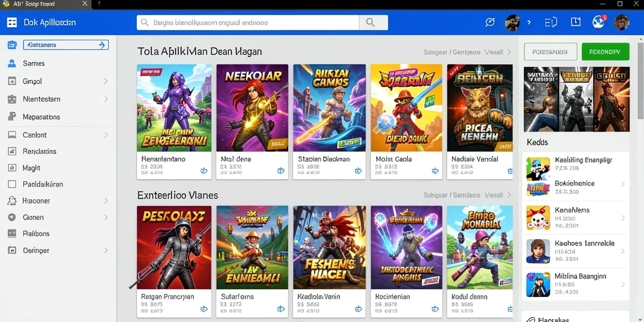Expand the Gmgol sidebar chevron
The width and height of the screenshot is (644, 322).
tap(106, 81)
